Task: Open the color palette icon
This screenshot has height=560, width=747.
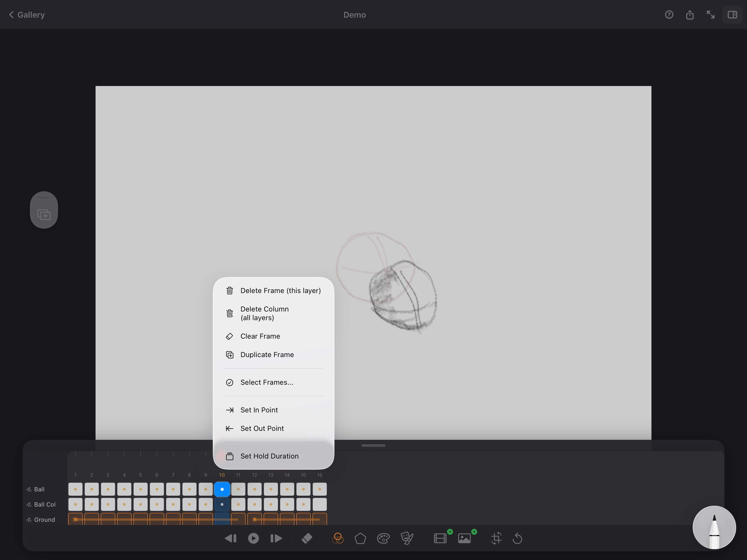Action: point(383,538)
